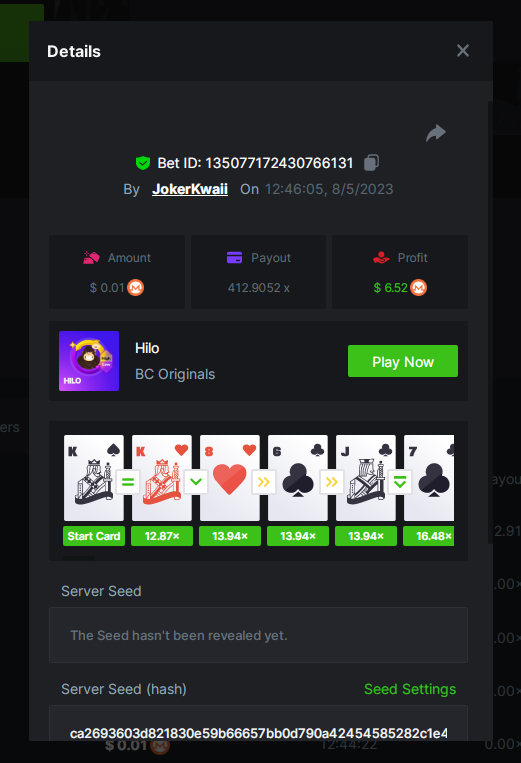Click the Server Seed hash field
The height and width of the screenshot is (763, 521).
pyautogui.click(x=258, y=723)
